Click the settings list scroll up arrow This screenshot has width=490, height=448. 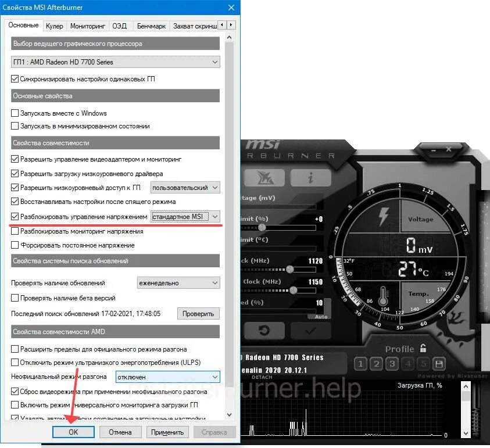pyautogui.click(x=229, y=38)
